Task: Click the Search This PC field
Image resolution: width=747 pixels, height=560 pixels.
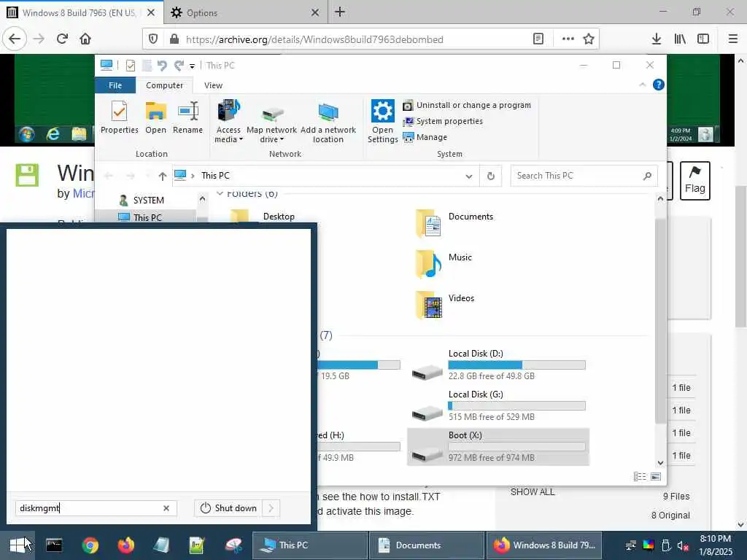Action: point(584,176)
